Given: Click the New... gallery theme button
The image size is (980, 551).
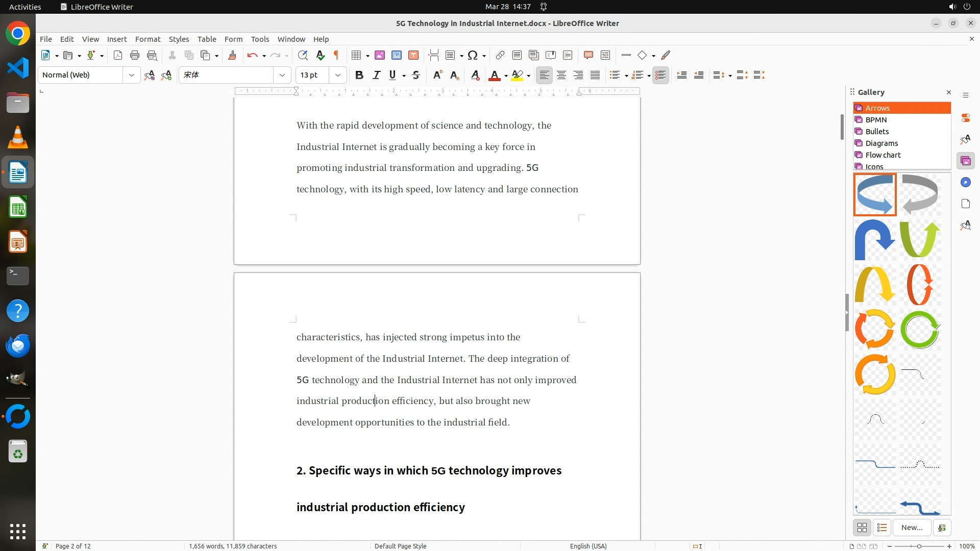Looking at the screenshot, I should [912, 528].
